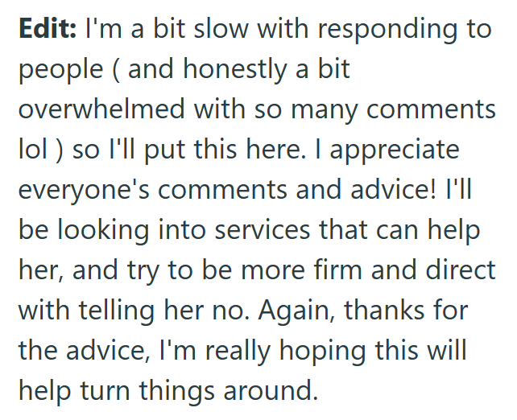Screen dimensions: 517x420
Task: Click the word "around." at the end
Action: (271, 390)
